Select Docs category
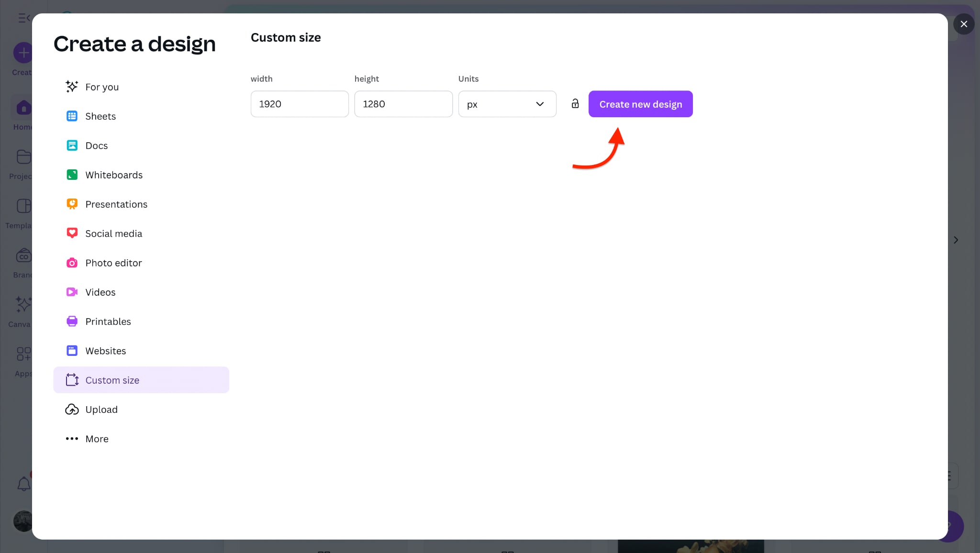 141,145
